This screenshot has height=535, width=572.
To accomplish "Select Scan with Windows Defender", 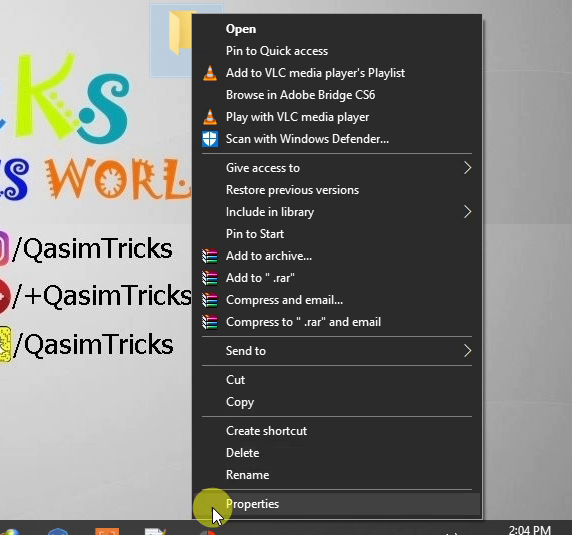I will 337,139.
